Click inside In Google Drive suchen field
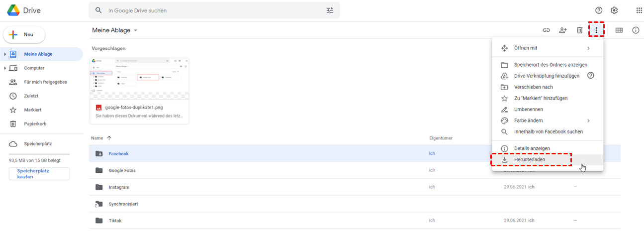644x235 pixels. 214,10
